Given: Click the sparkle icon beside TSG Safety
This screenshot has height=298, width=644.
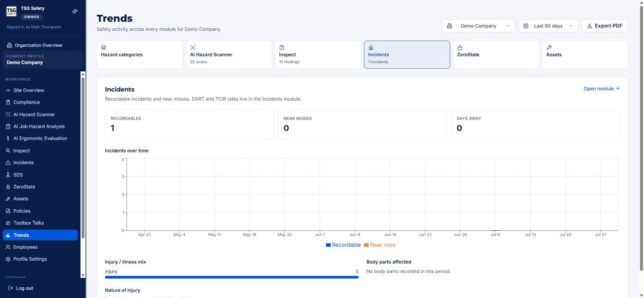Looking at the screenshot, I should pos(75,11).
